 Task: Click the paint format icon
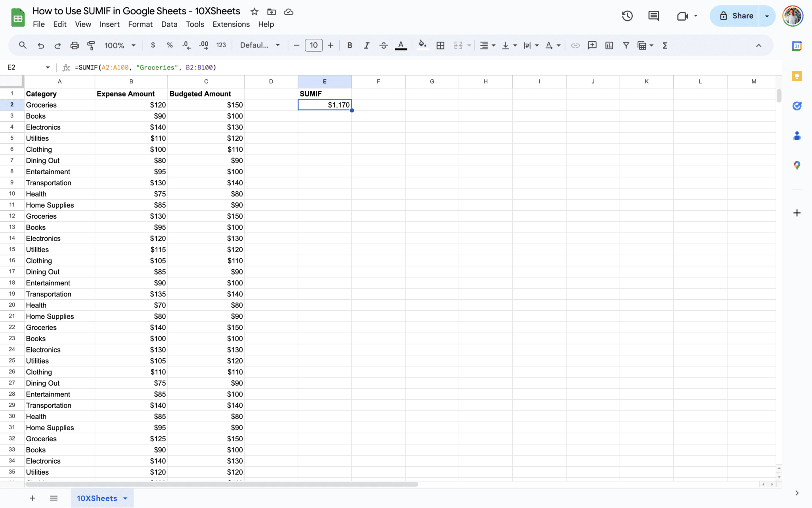pyautogui.click(x=91, y=45)
